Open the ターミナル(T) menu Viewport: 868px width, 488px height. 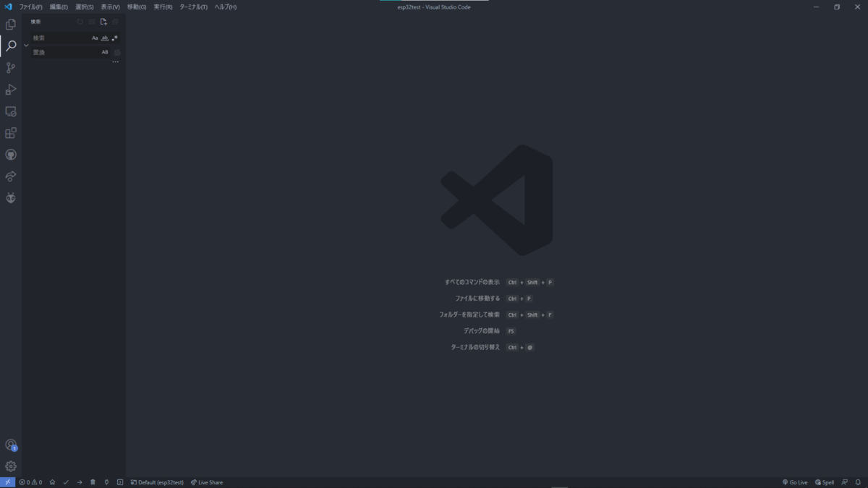coord(193,7)
